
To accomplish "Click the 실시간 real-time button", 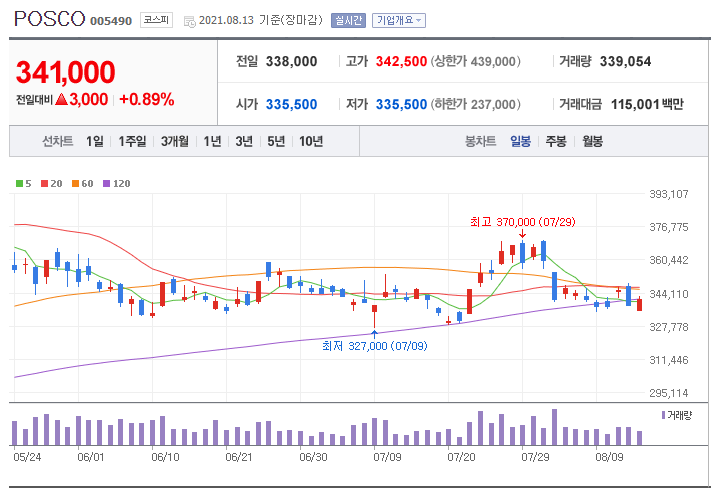I will [x=348, y=20].
